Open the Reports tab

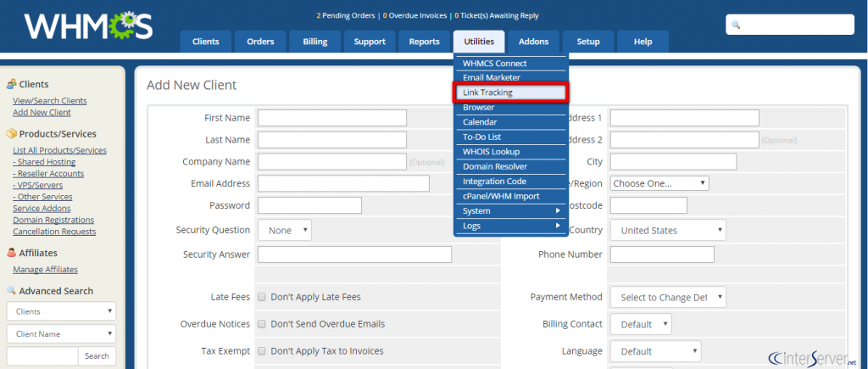(x=425, y=42)
